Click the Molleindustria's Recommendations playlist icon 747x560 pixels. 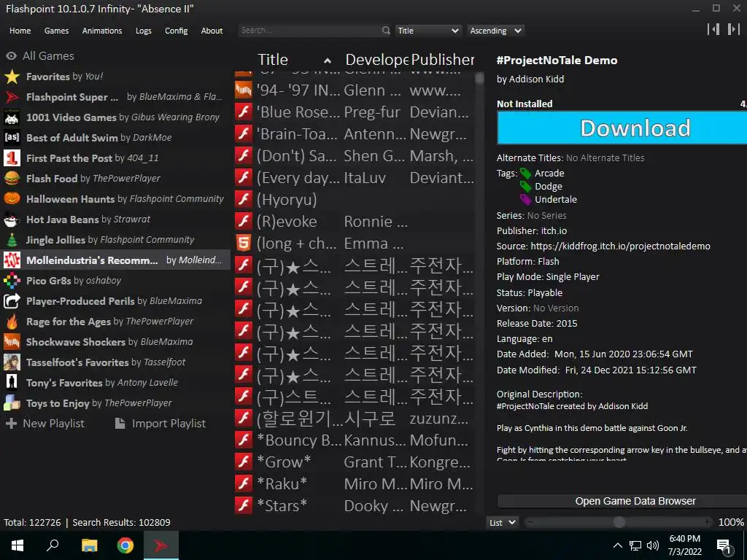tap(12, 260)
